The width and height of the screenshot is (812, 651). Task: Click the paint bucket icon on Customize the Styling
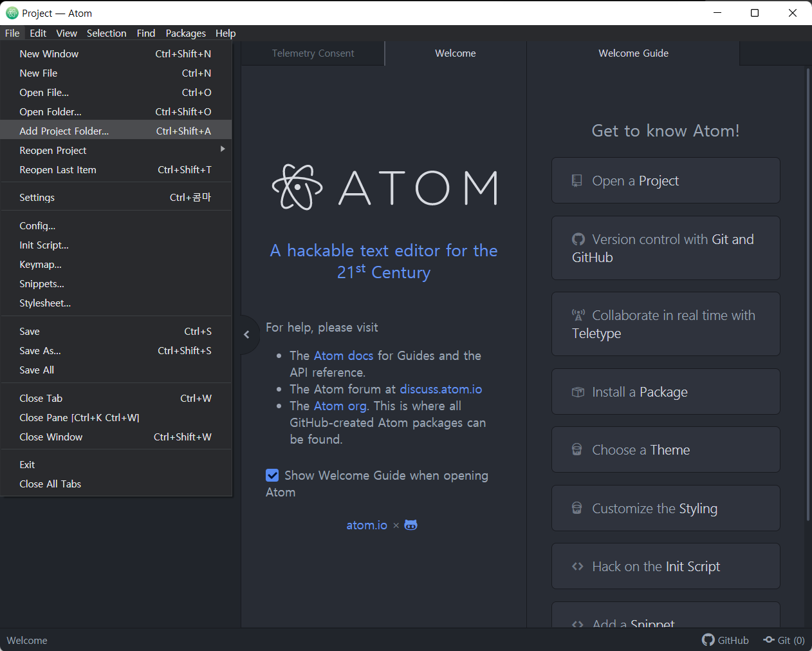point(577,509)
